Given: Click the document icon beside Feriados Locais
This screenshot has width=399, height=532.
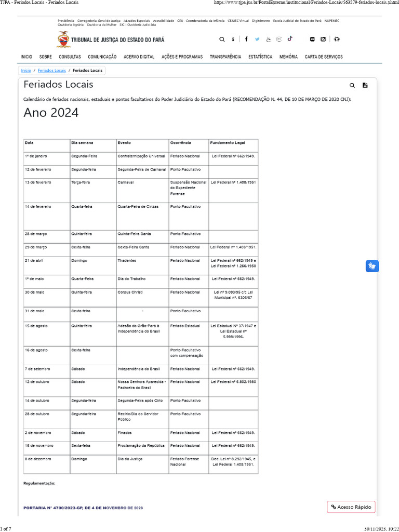Looking at the screenshot, I should click(365, 85).
